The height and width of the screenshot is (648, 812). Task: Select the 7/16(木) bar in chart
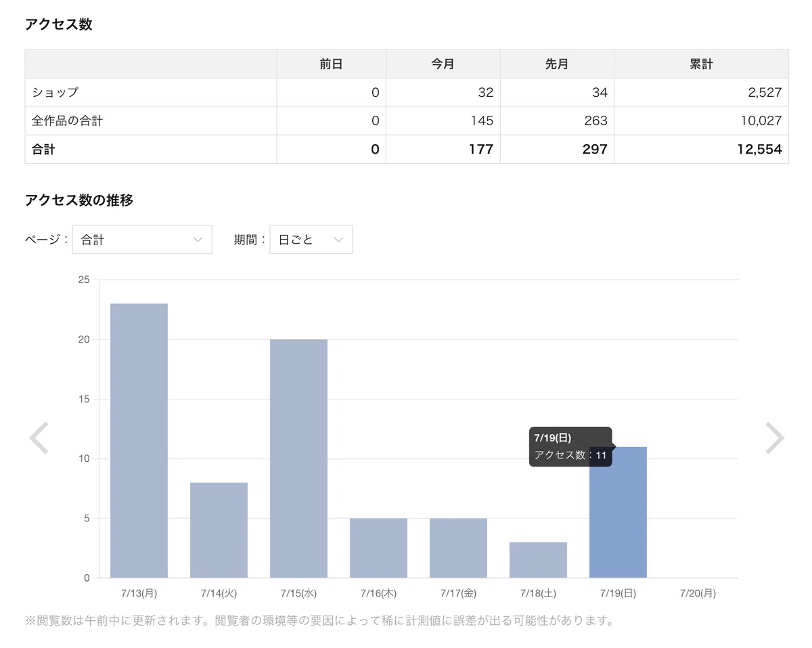(378, 548)
